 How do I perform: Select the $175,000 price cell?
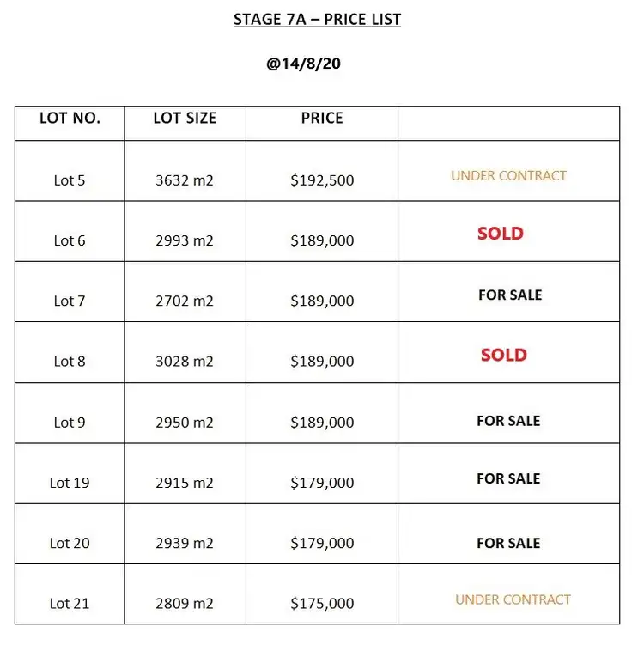tap(322, 604)
